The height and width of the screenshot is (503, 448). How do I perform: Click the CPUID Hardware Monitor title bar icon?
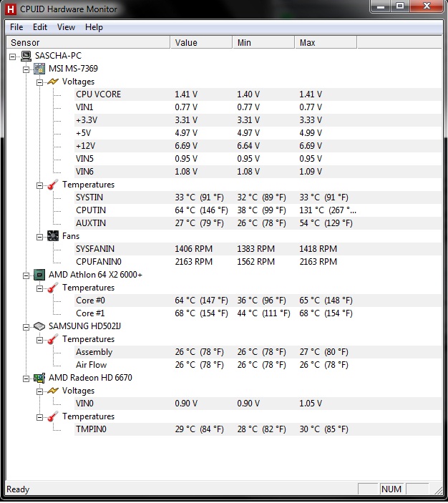pos(11,9)
